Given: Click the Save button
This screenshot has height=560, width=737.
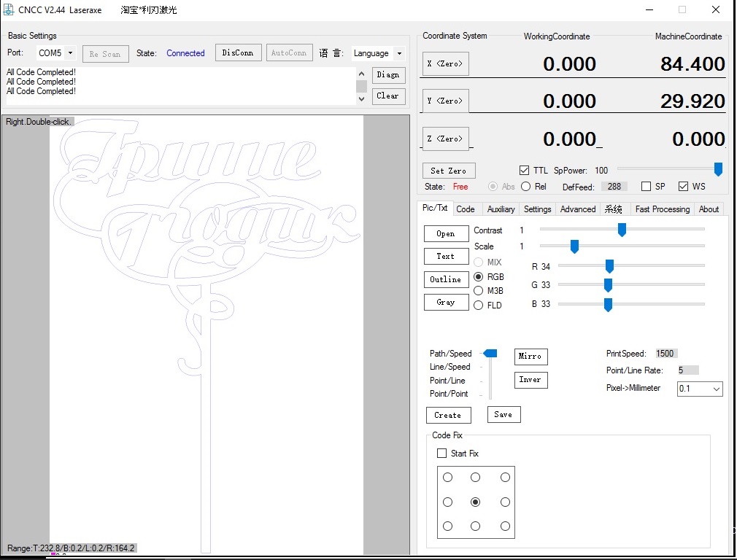Looking at the screenshot, I should click(504, 414).
